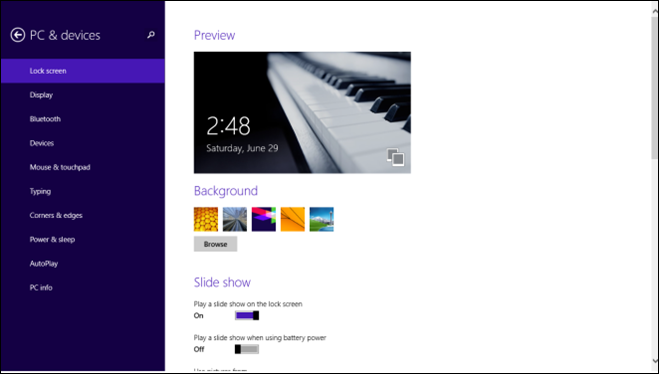
Task: Open Mouse & touchpad settings
Action: (x=83, y=167)
